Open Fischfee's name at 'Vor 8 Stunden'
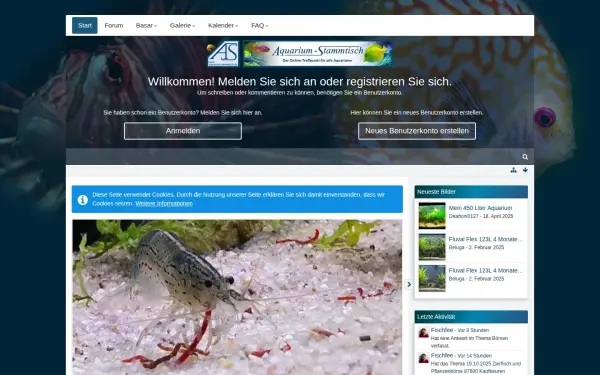600x375 pixels. pos(442,330)
